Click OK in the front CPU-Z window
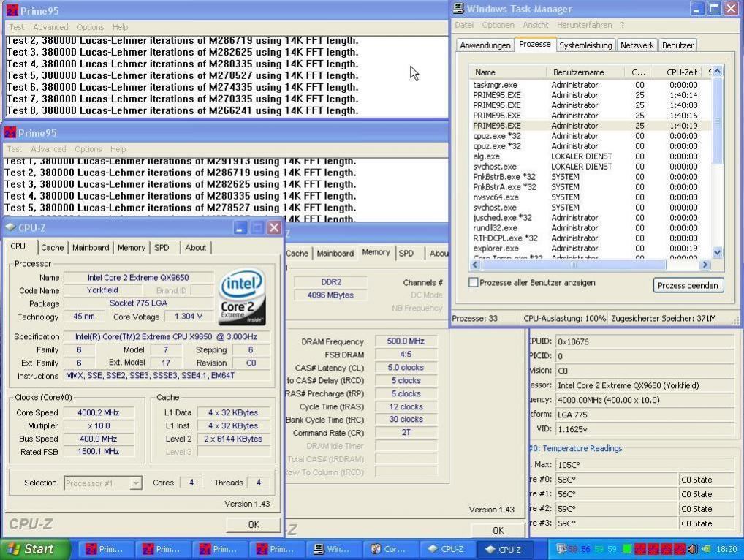The height and width of the screenshot is (560, 744). [x=254, y=524]
